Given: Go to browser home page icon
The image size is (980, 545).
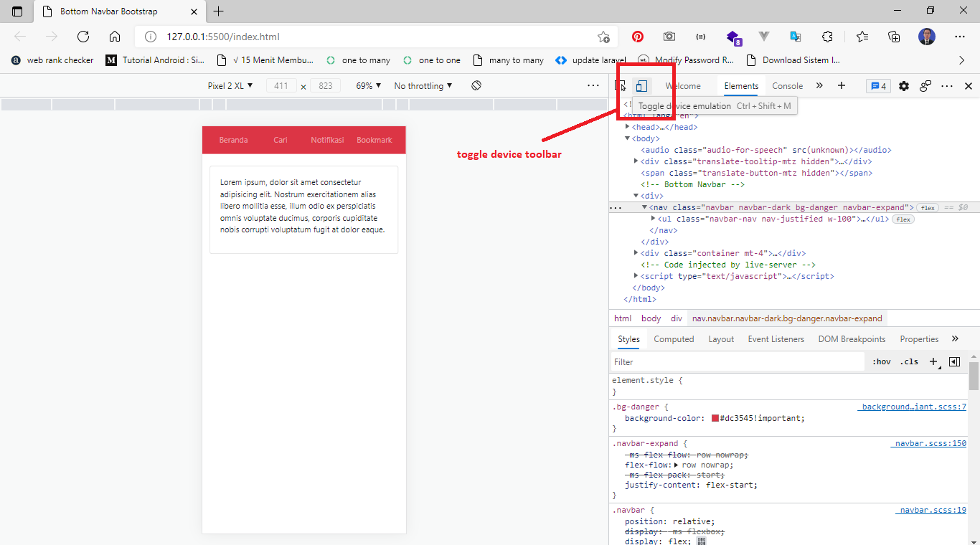Looking at the screenshot, I should coord(115,37).
